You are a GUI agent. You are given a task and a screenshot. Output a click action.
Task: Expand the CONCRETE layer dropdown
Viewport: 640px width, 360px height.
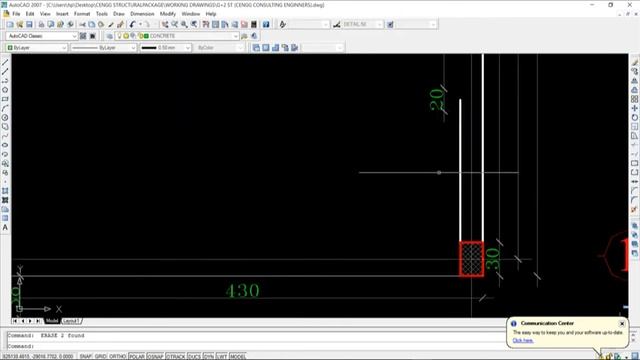click(x=176, y=36)
